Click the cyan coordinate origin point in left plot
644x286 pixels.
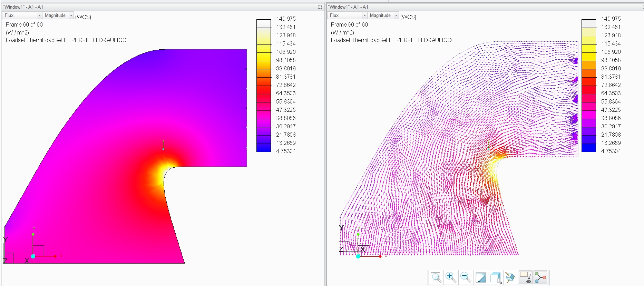pyautogui.click(x=33, y=256)
